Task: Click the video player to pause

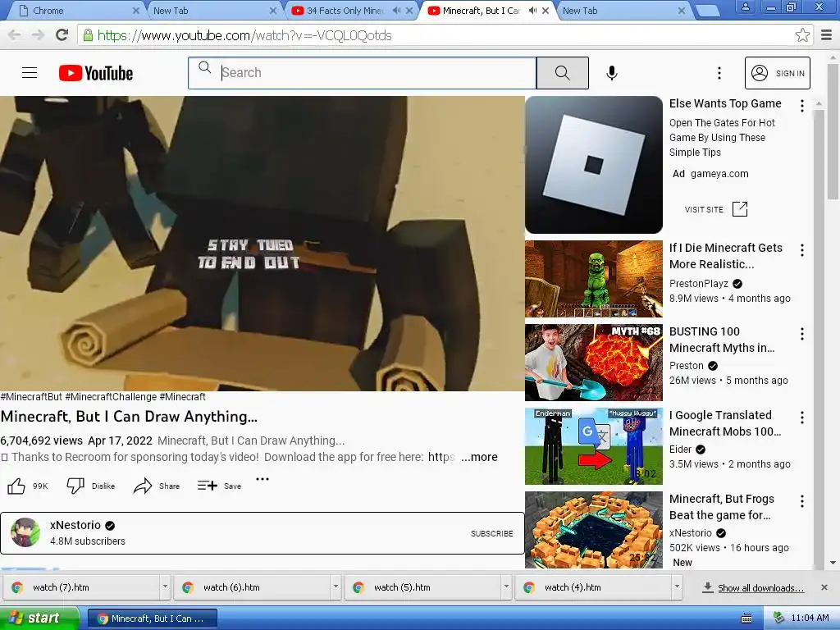Action: [262, 243]
